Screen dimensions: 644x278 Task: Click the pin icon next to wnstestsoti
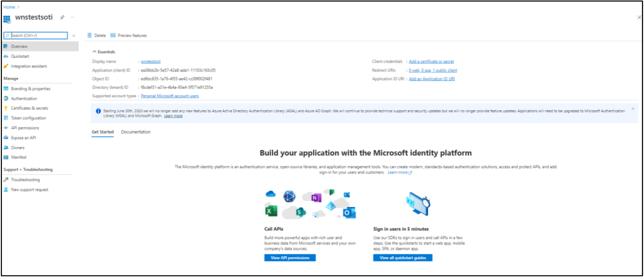click(62, 17)
